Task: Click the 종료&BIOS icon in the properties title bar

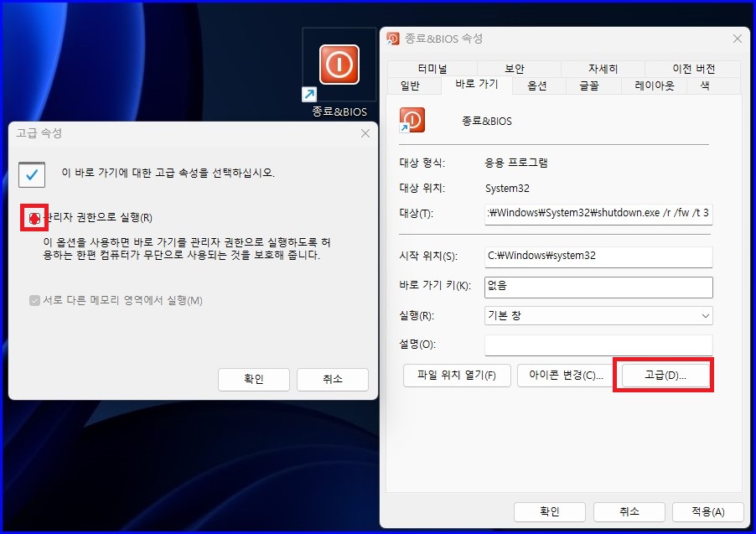Action: 393,39
